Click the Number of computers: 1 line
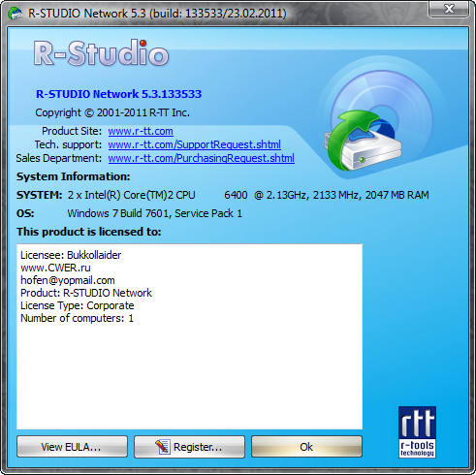 (x=77, y=318)
